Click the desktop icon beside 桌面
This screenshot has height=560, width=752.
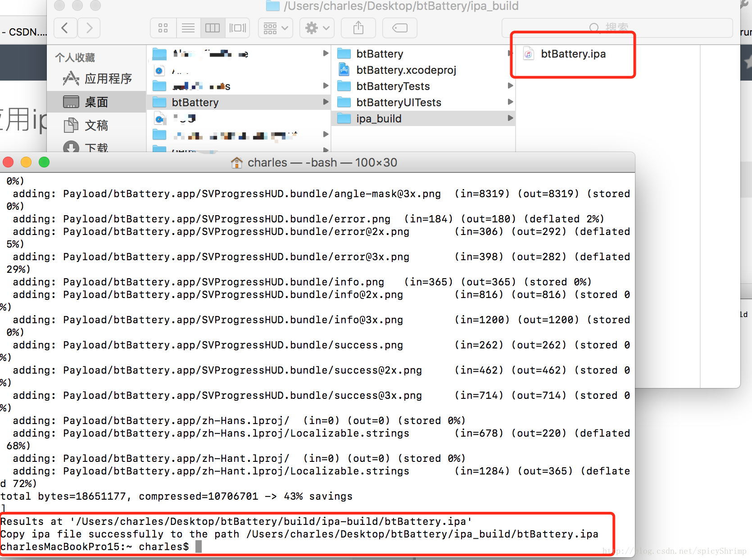click(71, 102)
